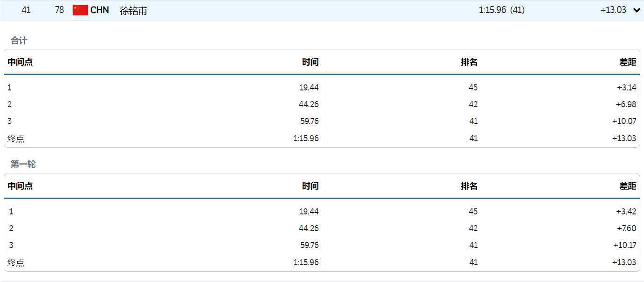The width and height of the screenshot is (644, 282).
Task: Click the +10.17 gap value
Action: 624,245
